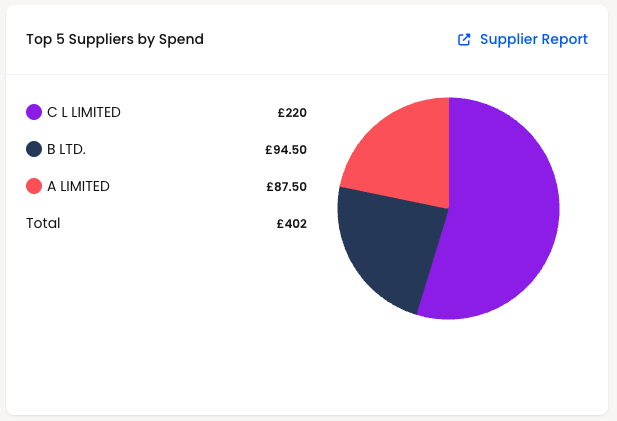The height and width of the screenshot is (421, 617).
Task: Select the A LIMITED supplier label
Action: tap(78, 186)
